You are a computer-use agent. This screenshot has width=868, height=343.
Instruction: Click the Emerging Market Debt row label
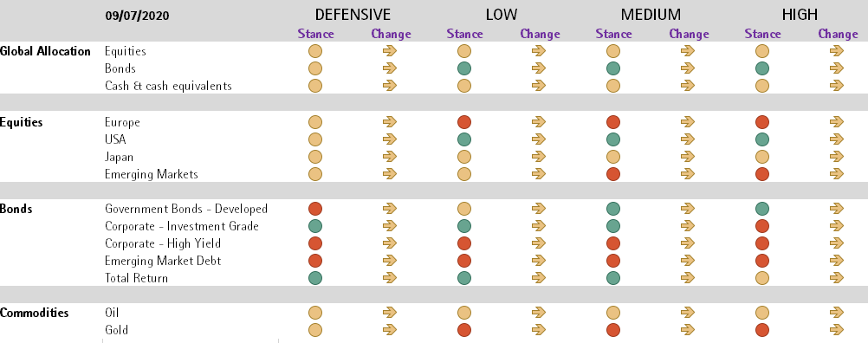tap(164, 261)
